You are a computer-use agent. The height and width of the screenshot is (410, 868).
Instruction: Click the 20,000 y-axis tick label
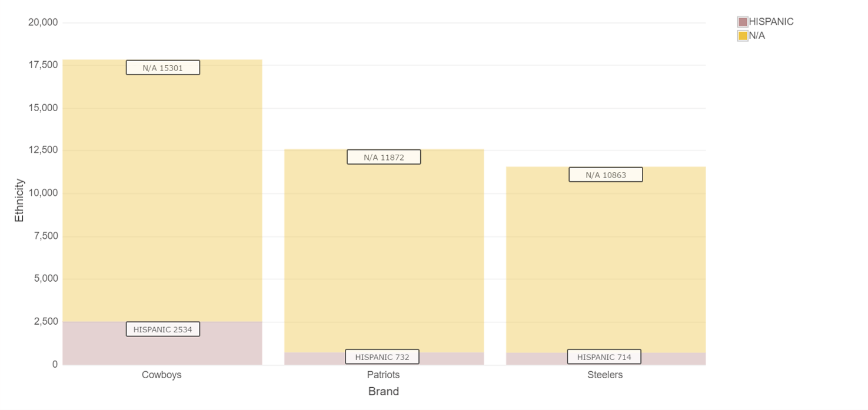click(43, 22)
